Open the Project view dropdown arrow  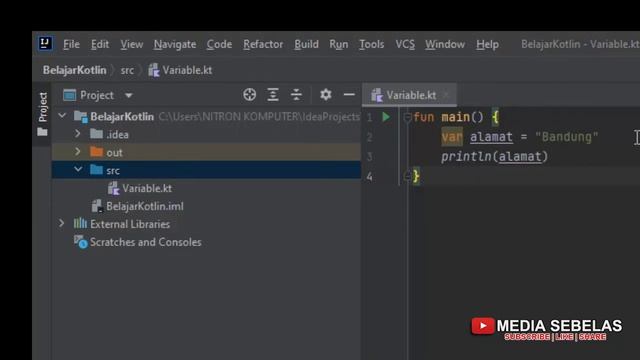pos(129,96)
